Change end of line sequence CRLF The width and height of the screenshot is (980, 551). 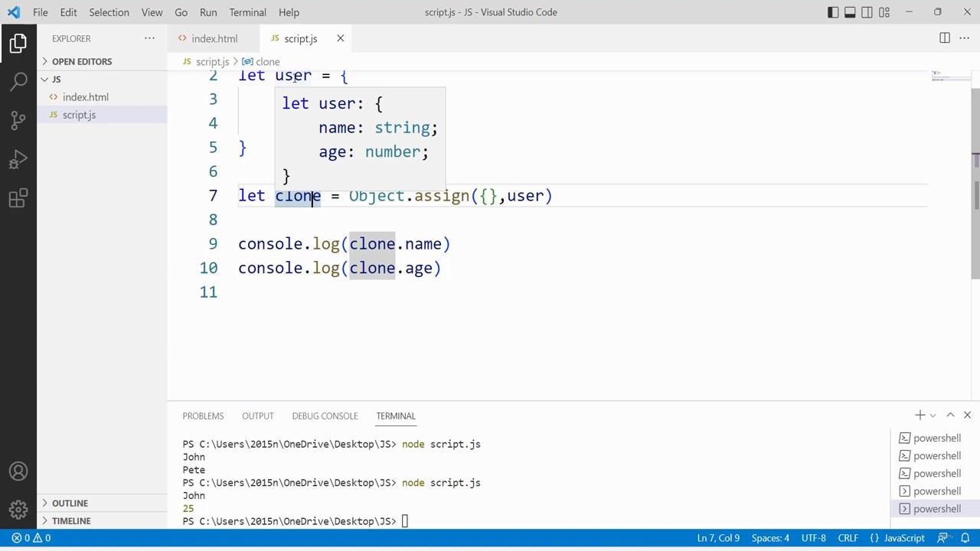tap(848, 538)
